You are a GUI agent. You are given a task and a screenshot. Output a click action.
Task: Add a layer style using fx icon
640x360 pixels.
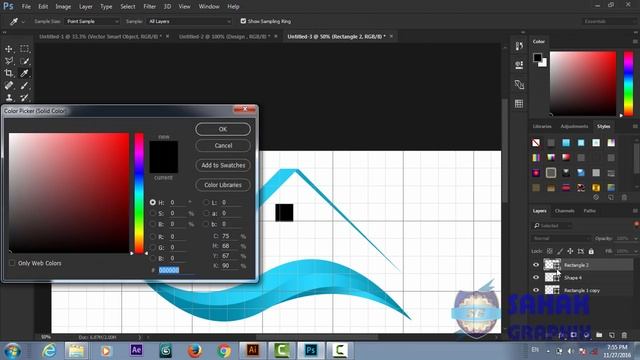click(562, 335)
